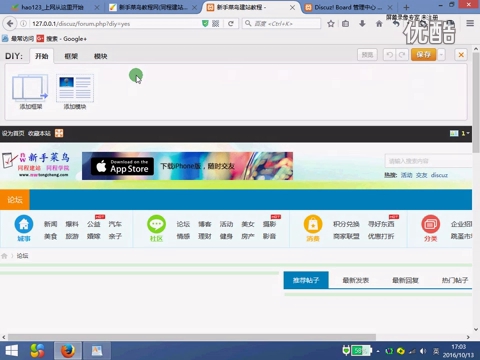480x360 pixels.
Task: Click the bookmark star icon
Action: pyautogui.click(x=331, y=24)
